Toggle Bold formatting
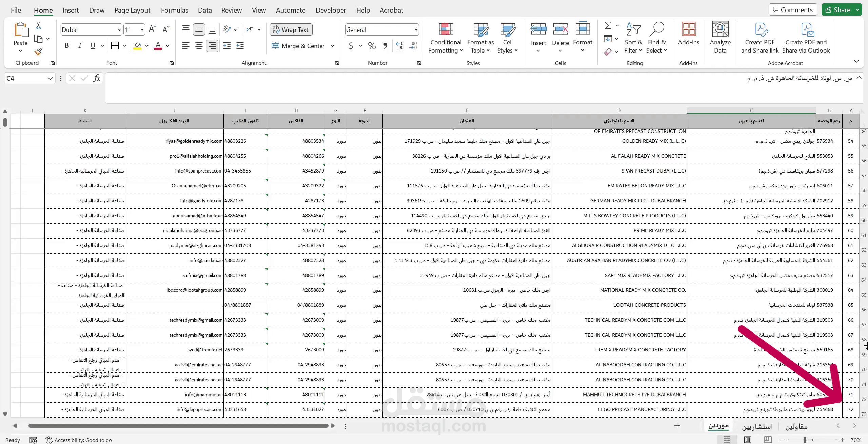This screenshot has height=444, width=868. [x=67, y=46]
